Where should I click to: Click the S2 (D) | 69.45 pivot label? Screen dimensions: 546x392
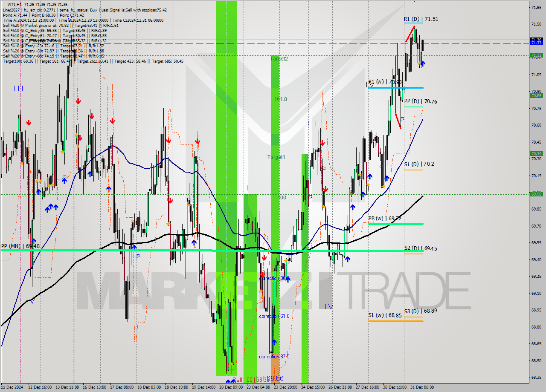pyautogui.click(x=421, y=248)
